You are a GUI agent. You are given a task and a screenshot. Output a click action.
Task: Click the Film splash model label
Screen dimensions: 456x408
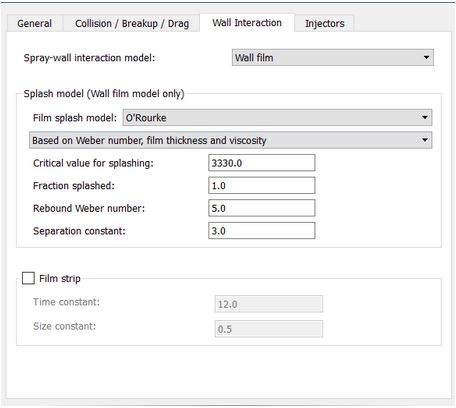pyautogui.click(x=75, y=118)
